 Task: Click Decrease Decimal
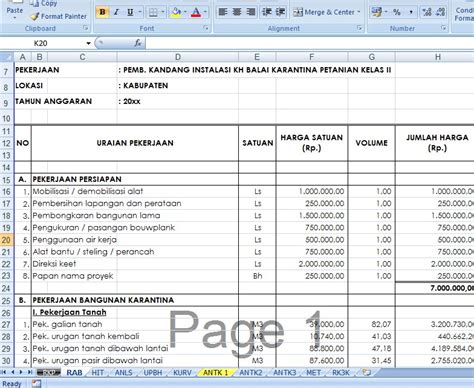click(440, 12)
